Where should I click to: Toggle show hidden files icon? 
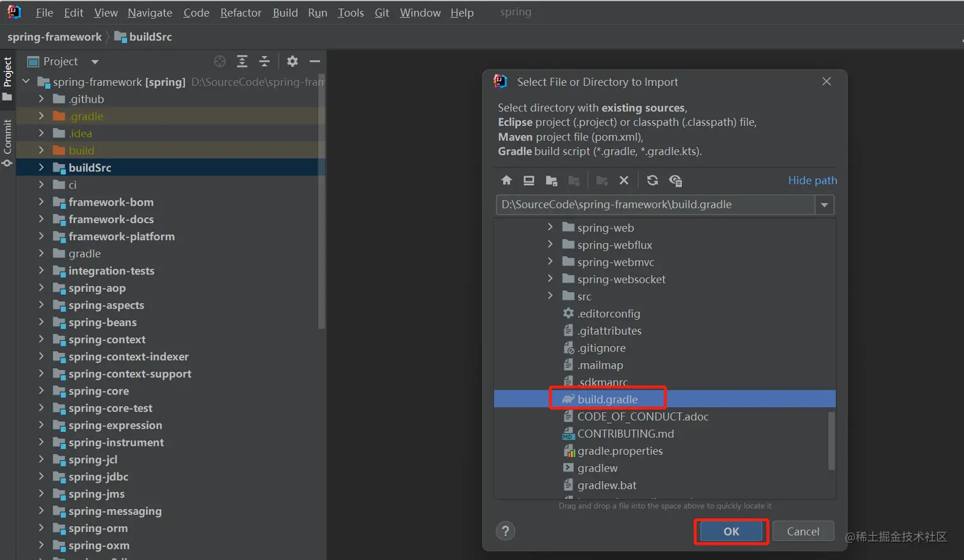coord(675,180)
